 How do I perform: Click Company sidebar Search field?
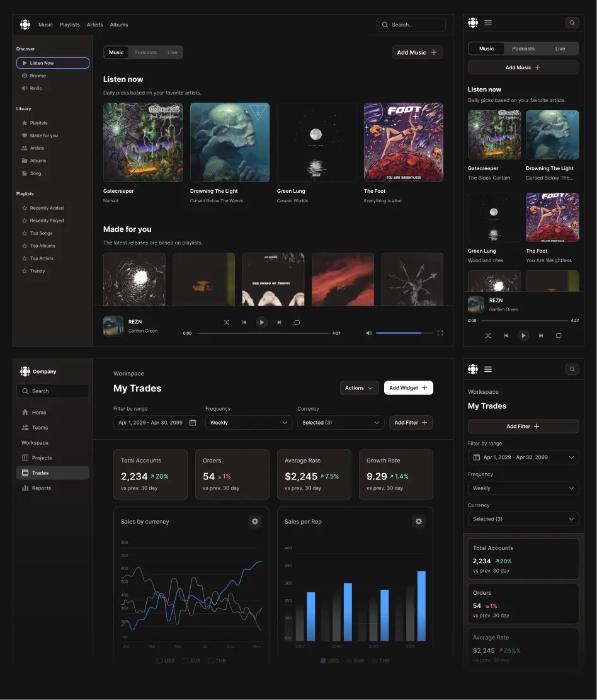[53, 391]
